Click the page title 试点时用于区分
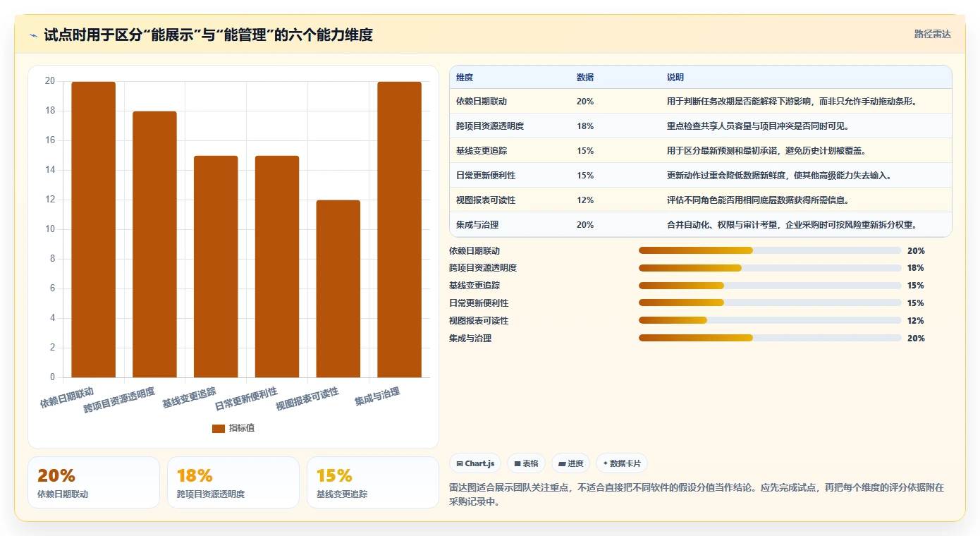The height and width of the screenshot is (536, 980). click(208, 35)
